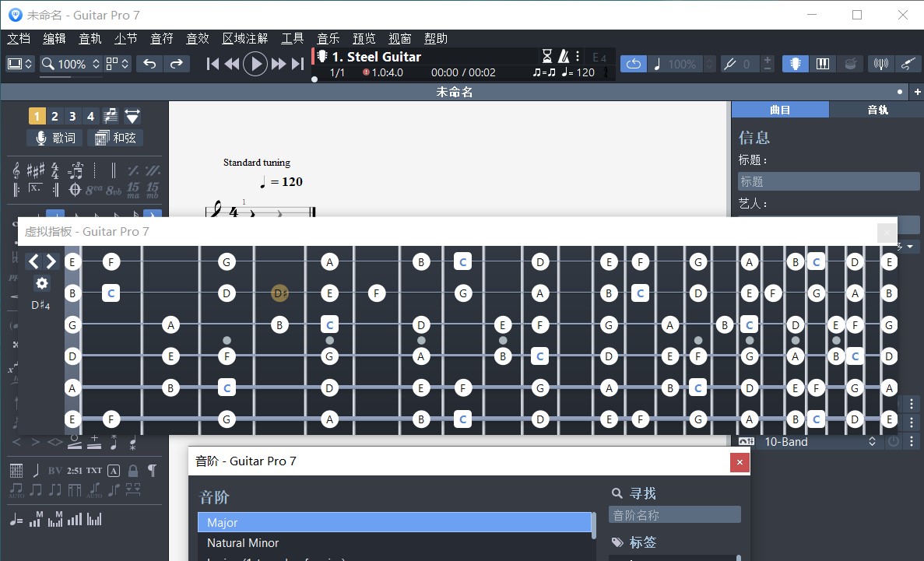Select voice 2 in voices selector

coord(54,116)
